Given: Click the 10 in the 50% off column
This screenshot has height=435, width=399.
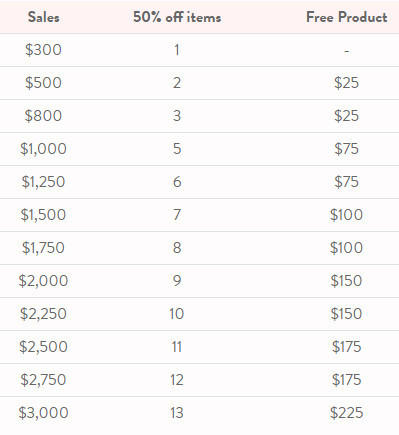Looking at the screenshot, I should pos(177,314).
